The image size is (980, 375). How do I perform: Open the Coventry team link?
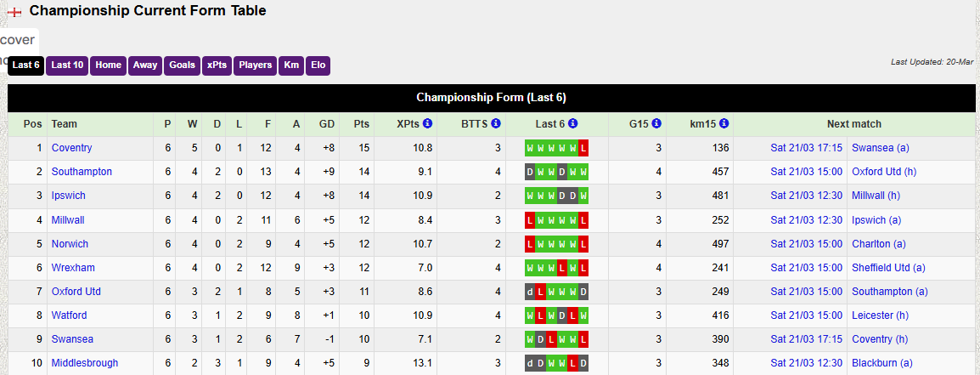pos(72,148)
